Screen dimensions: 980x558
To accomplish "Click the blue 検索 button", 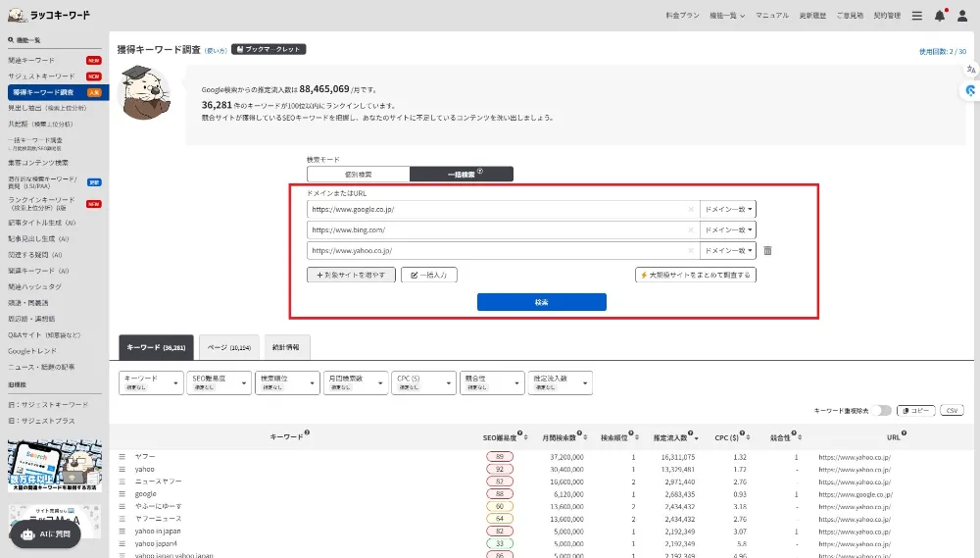I will pos(541,302).
